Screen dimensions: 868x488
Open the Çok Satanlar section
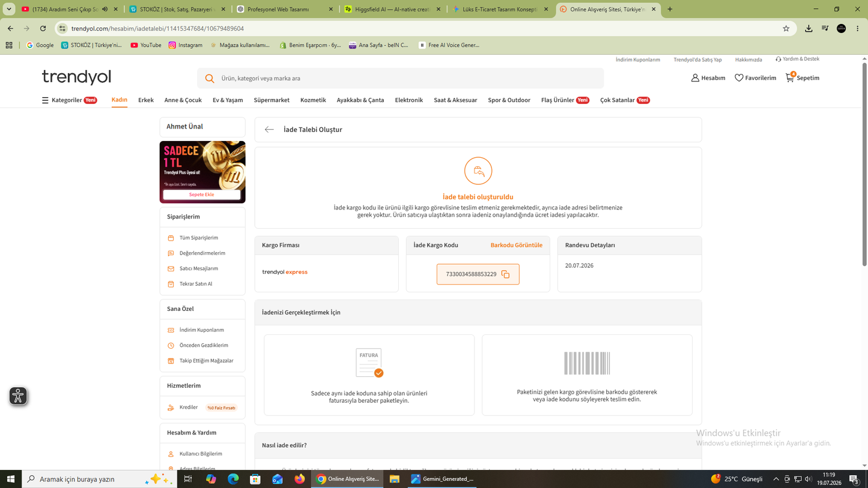625,100
